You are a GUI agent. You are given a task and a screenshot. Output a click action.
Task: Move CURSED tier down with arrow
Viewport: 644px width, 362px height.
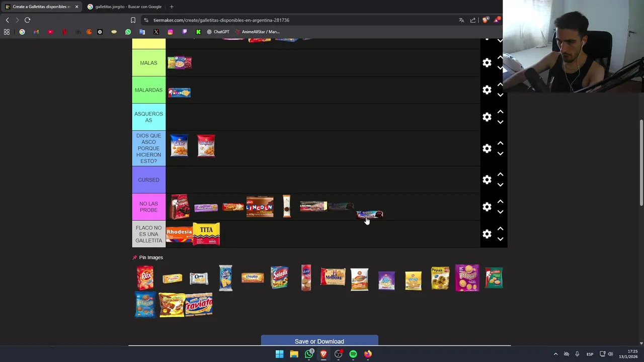click(500, 185)
